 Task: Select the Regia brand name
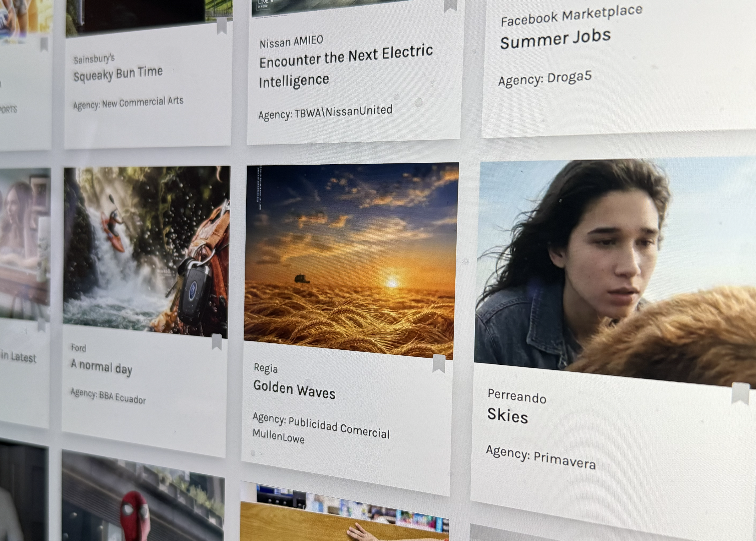click(x=266, y=368)
